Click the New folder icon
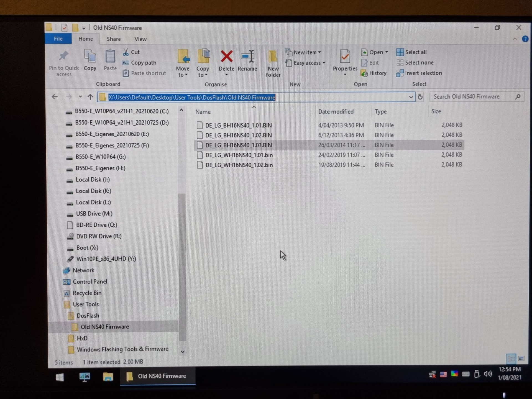The image size is (532, 399). click(273, 57)
